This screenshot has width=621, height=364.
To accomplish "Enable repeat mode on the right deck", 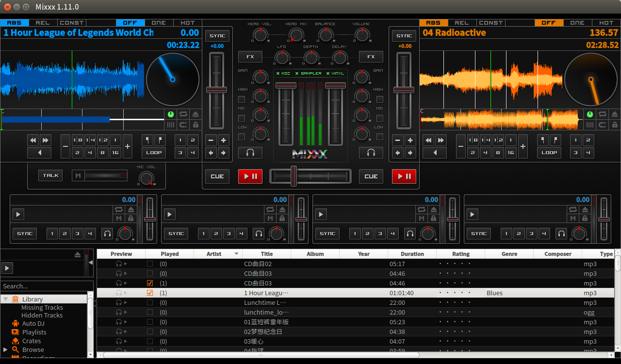I will coord(603,114).
